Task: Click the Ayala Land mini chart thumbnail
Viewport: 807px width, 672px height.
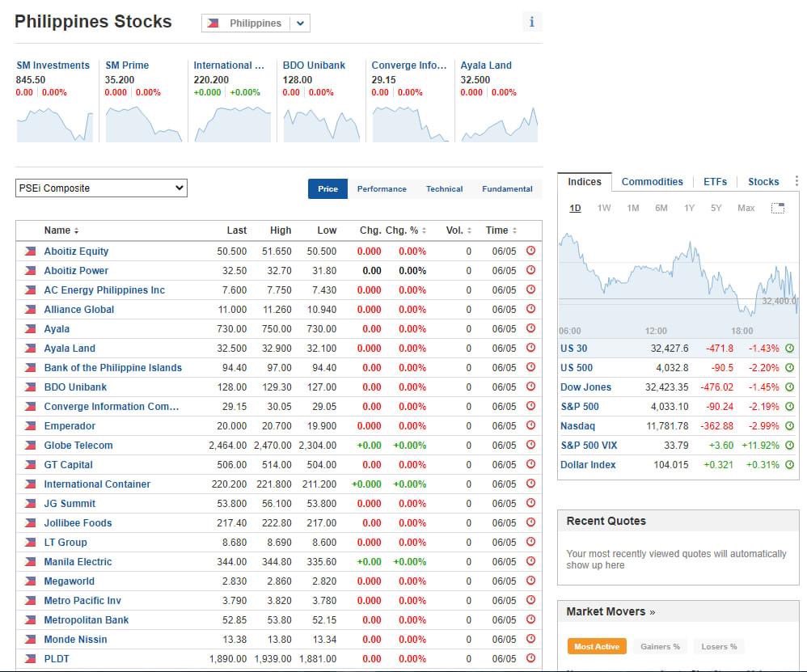Action: 499,123
